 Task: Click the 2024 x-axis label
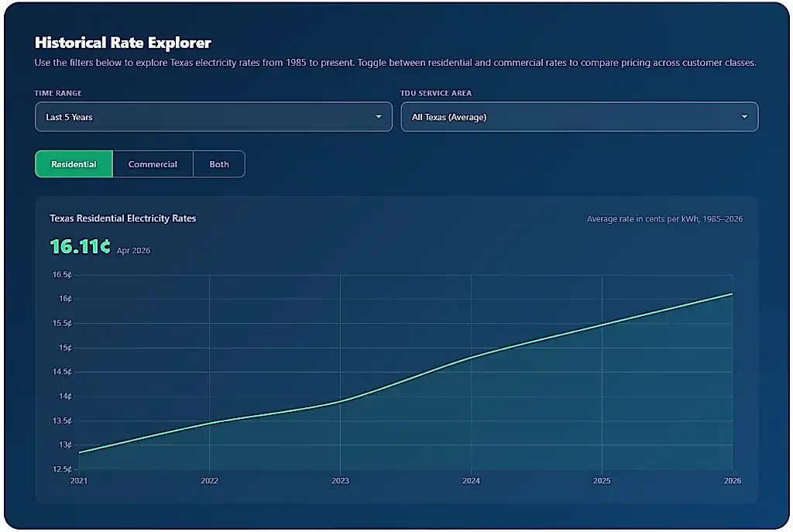tap(471, 480)
